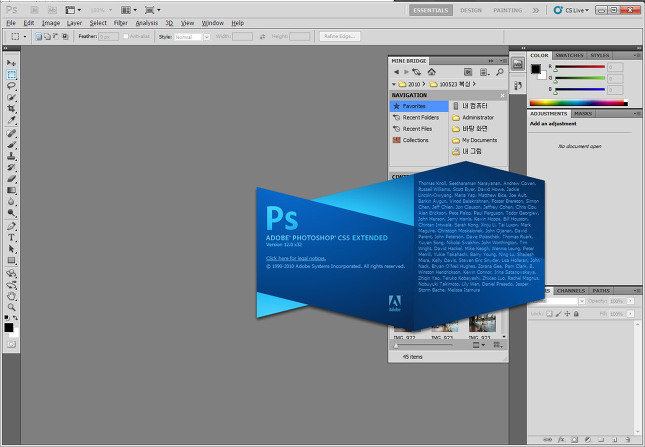Select the Clone Stamp tool
This screenshot has height=447, width=645.
point(11,156)
